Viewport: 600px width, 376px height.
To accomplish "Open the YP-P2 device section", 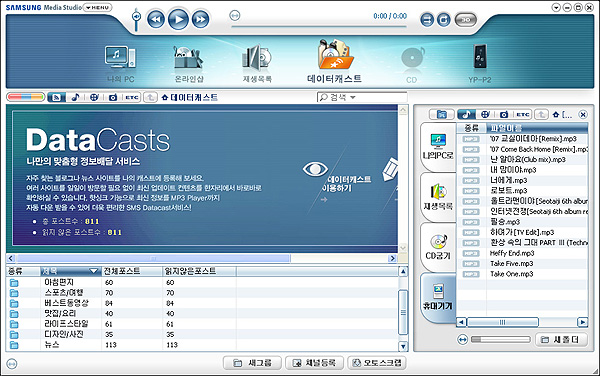I will (480, 63).
